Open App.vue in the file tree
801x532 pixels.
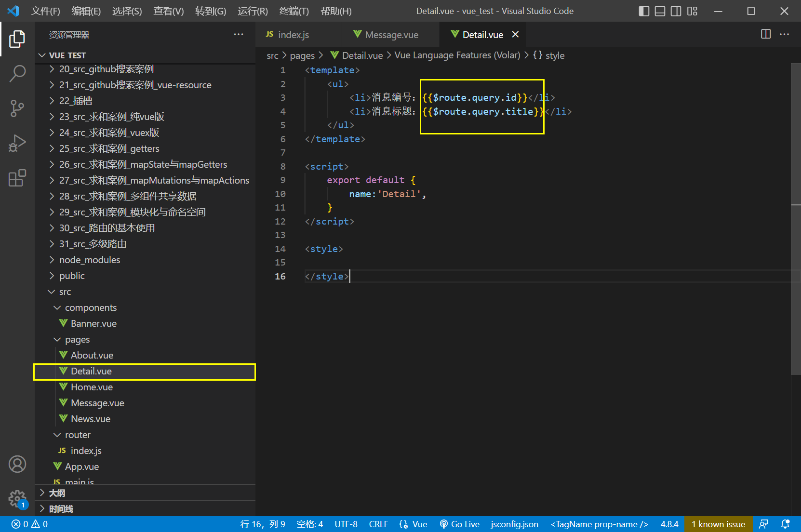coord(145,466)
